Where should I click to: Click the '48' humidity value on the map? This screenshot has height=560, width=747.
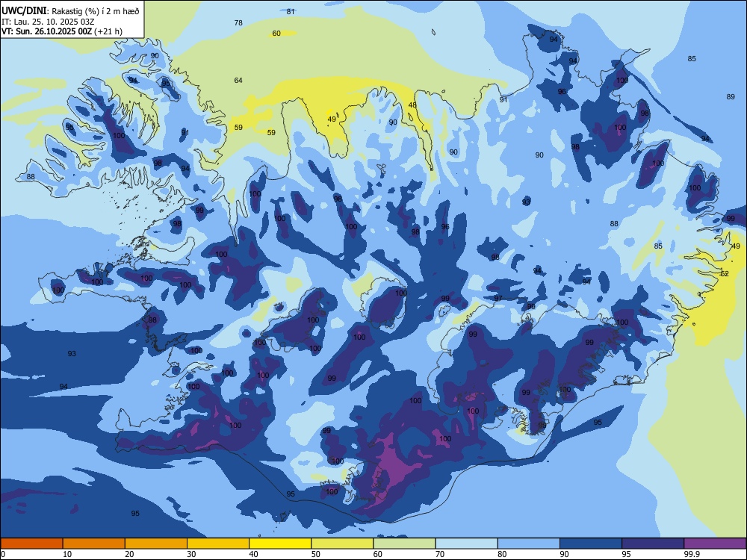pyautogui.click(x=412, y=105)
